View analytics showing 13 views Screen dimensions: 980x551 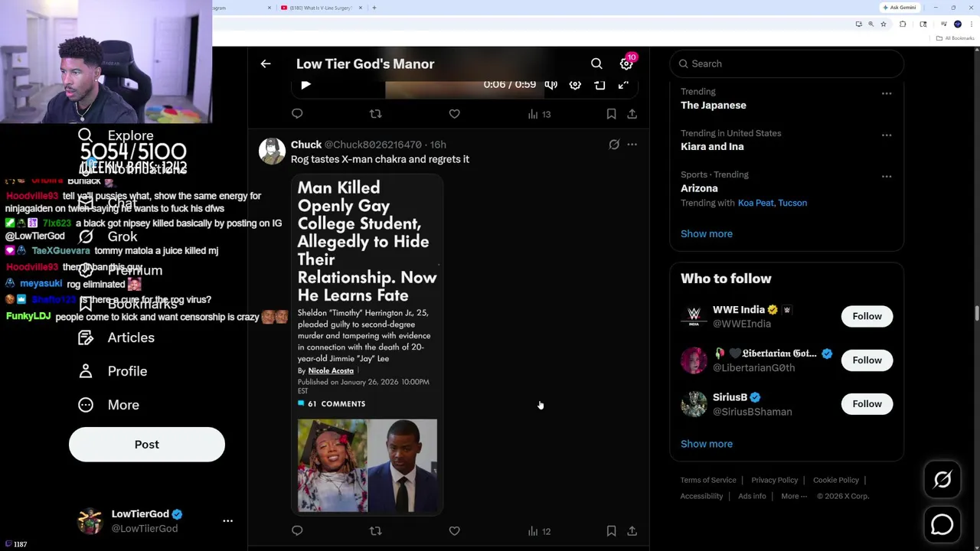tap(539, 114)
